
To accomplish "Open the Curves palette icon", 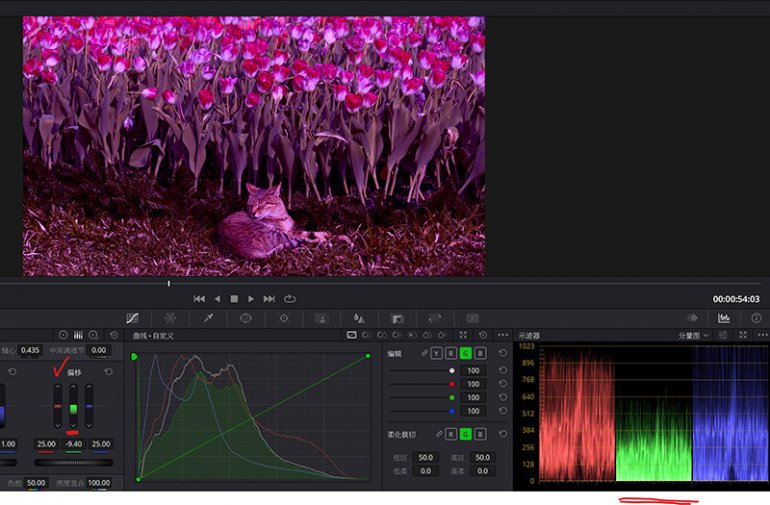I will tap(133, 318).
